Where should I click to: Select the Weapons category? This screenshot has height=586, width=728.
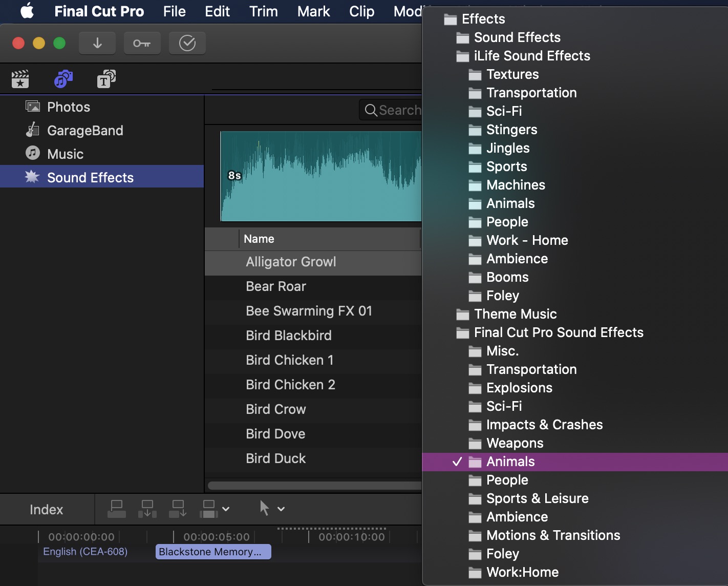point(575,443)
